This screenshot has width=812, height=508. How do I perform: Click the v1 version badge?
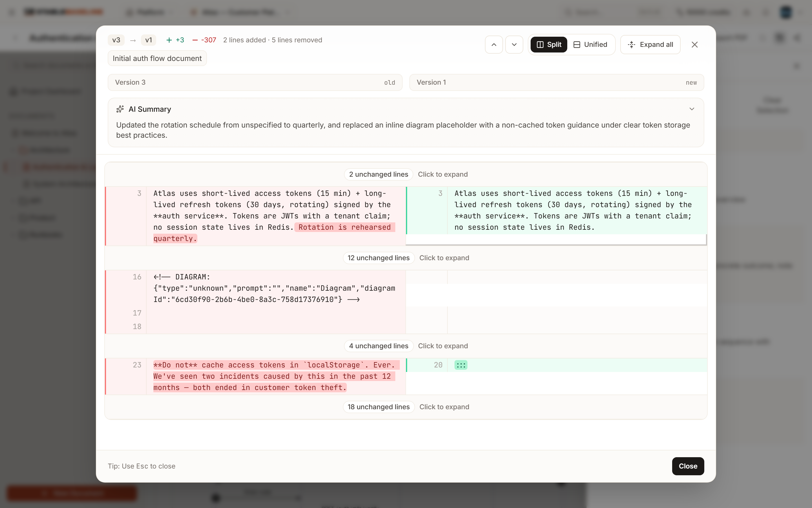pos(148,40)
